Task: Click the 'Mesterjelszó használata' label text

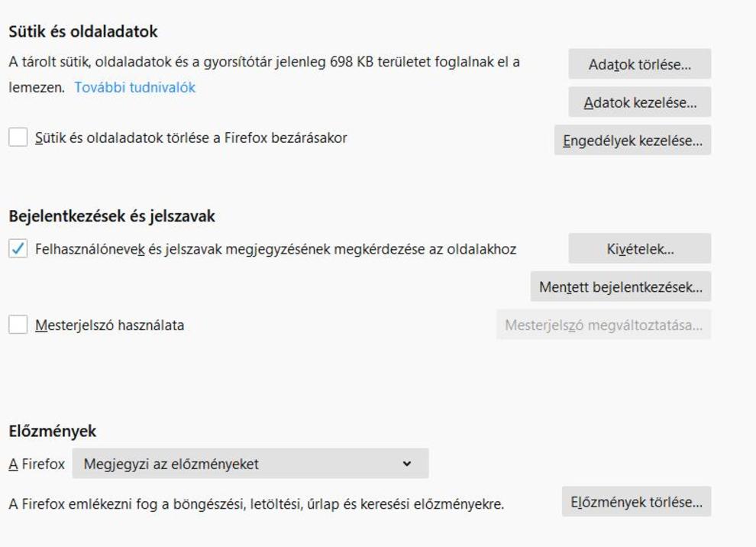Action: pyautogui.click(x=109, y=325)
